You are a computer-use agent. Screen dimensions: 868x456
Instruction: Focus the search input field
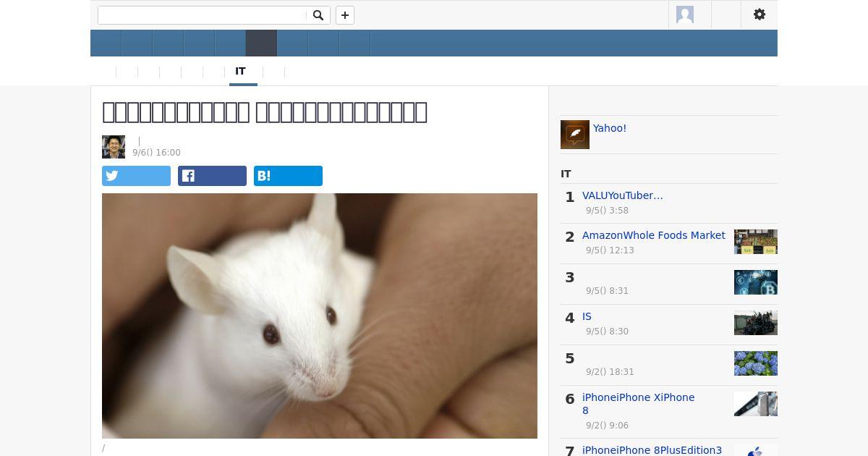203,15
